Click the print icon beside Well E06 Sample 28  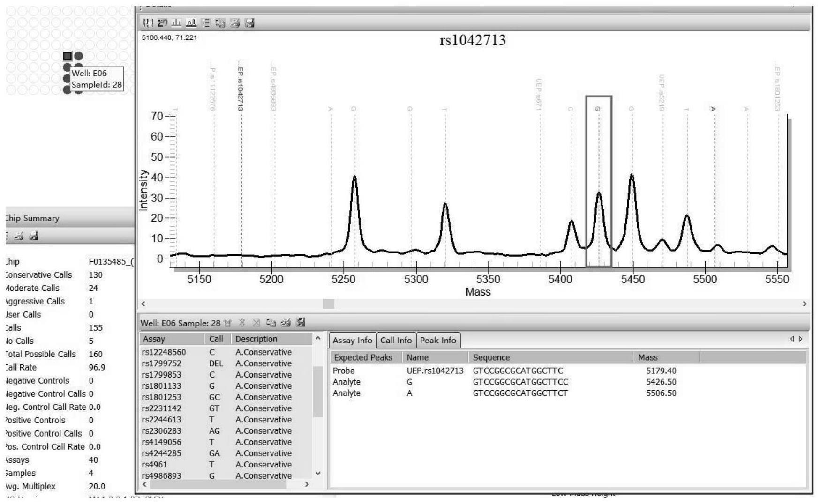point(285,322)
